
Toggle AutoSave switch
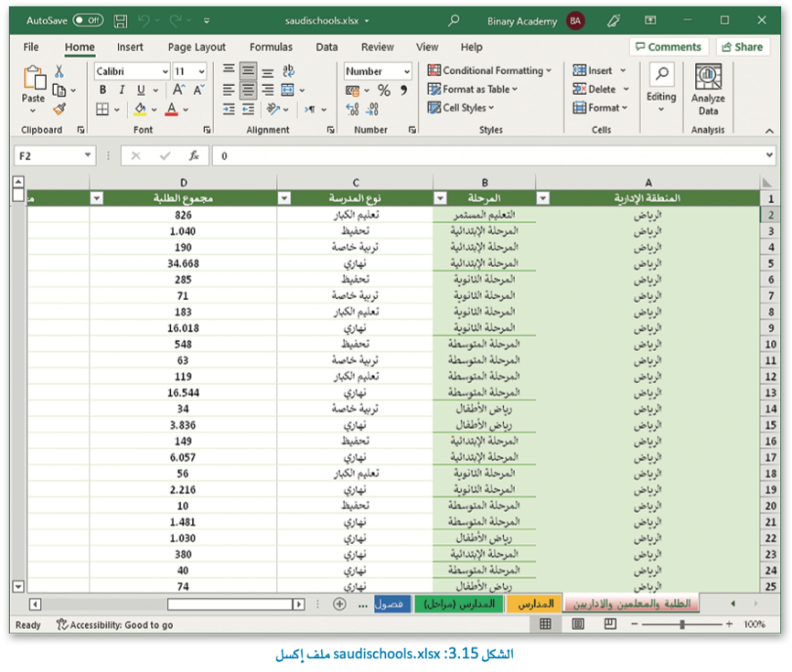pyautogui.click(x=88, y=20)
